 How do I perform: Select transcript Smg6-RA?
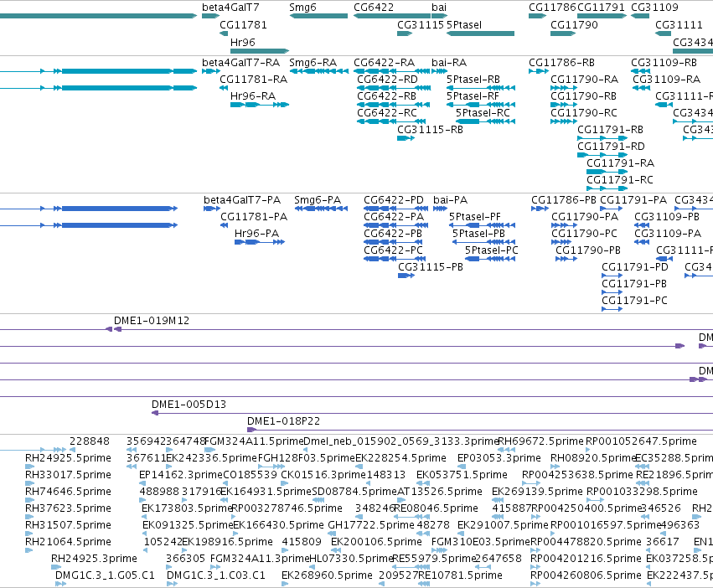pos(313,63)
